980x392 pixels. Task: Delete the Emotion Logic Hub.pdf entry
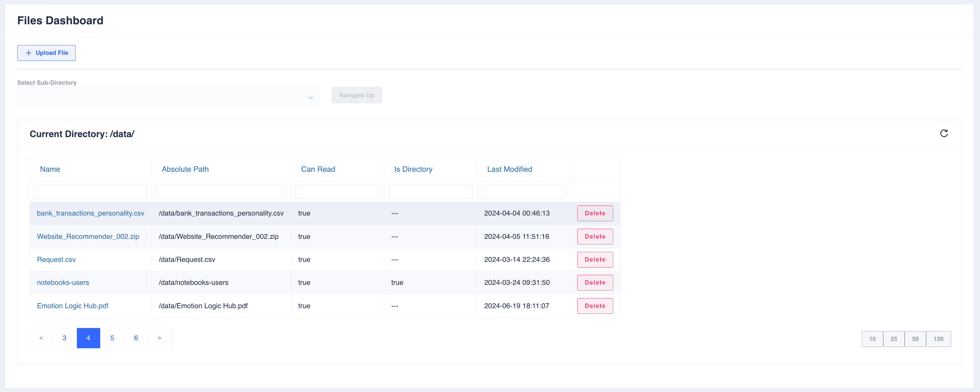[595, 306]
